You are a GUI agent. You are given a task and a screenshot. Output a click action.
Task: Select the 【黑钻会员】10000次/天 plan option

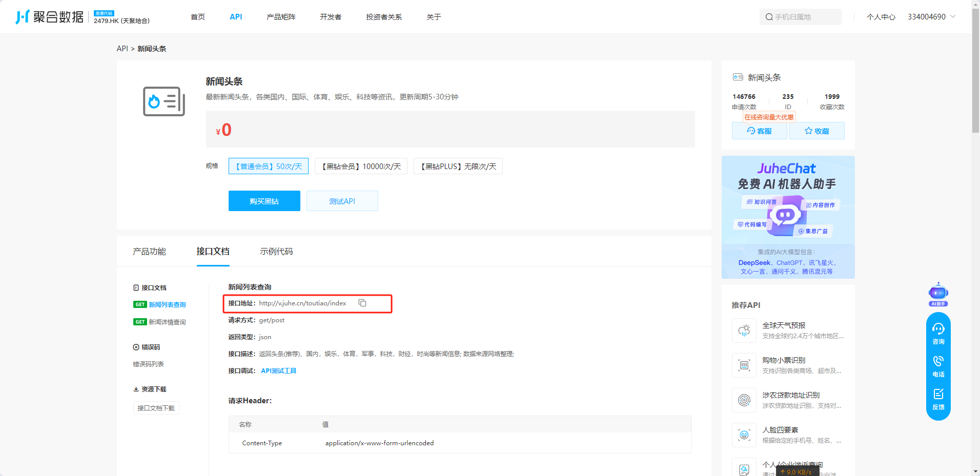(361, 167)
